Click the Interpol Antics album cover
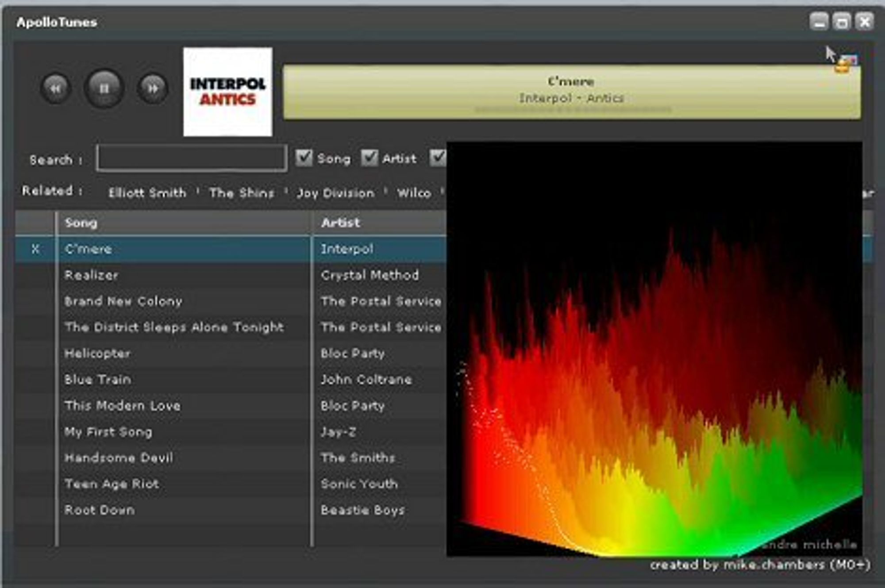This screenshot has width=885, height=588. [x=228, y=92]
